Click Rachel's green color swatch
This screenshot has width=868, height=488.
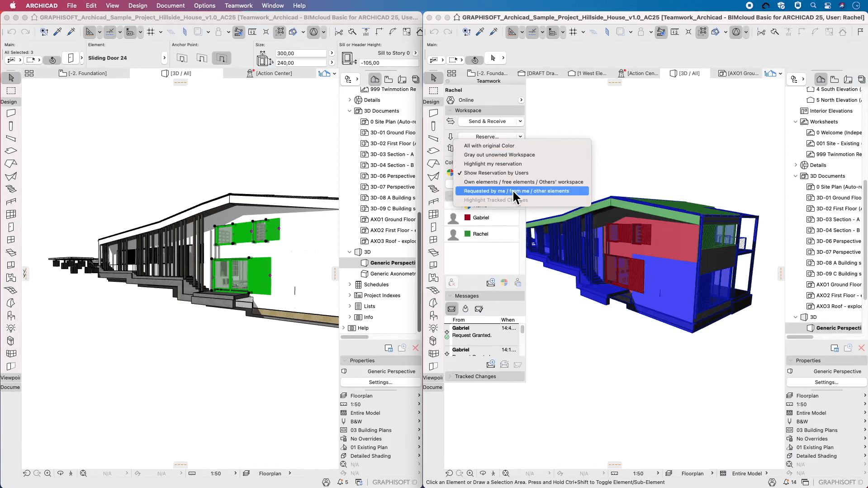pos(467,234)
